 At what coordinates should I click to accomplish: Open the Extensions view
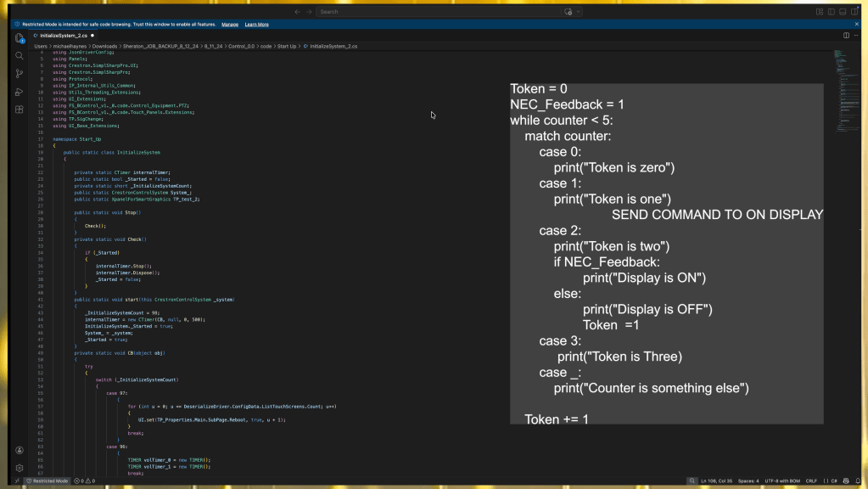pos(20,110)
